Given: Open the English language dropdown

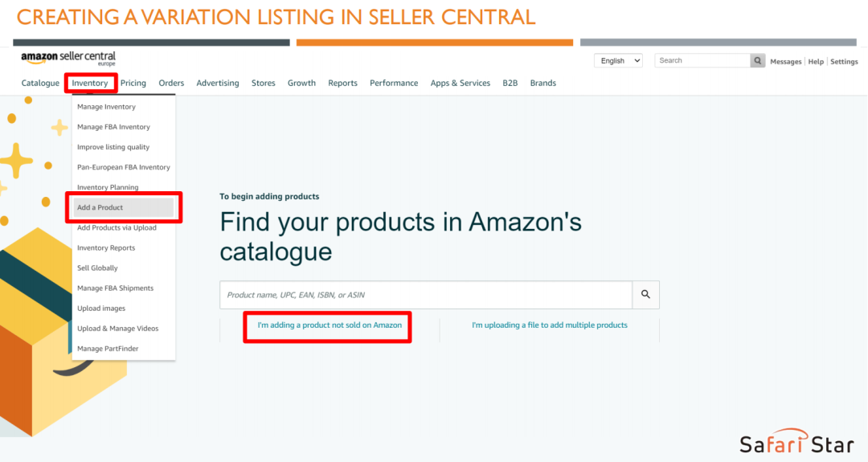Looking at the screenshot, I should [618, 60].
